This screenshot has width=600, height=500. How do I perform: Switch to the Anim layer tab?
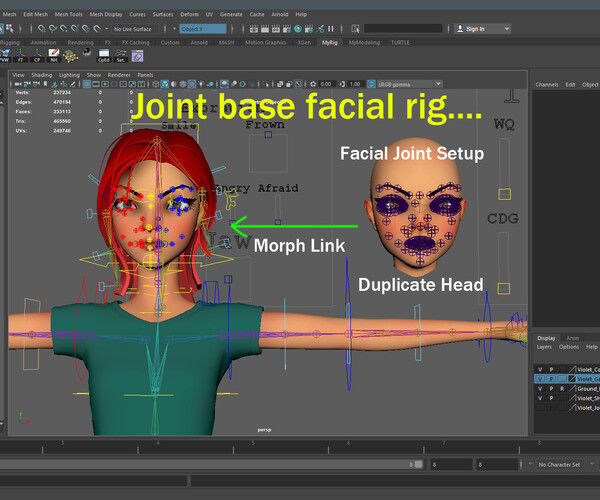click(x=572, y=338)
